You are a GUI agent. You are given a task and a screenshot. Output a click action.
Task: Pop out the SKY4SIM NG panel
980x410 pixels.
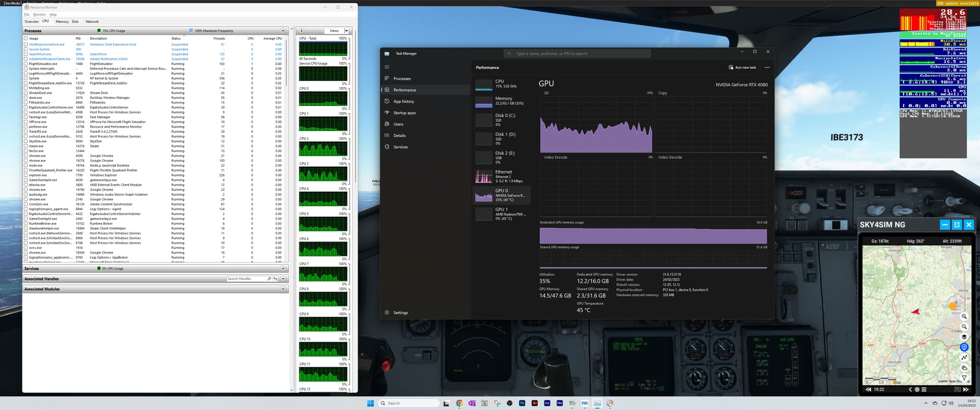957,224
